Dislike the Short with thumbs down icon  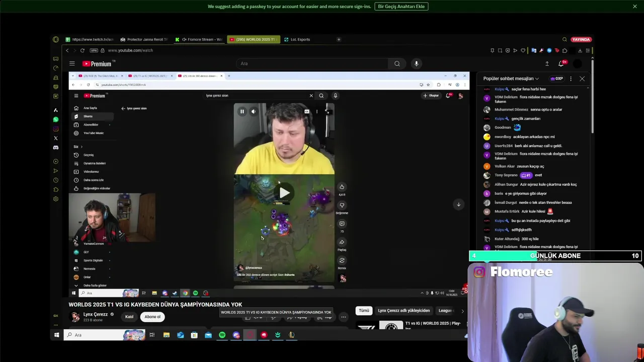342,205
